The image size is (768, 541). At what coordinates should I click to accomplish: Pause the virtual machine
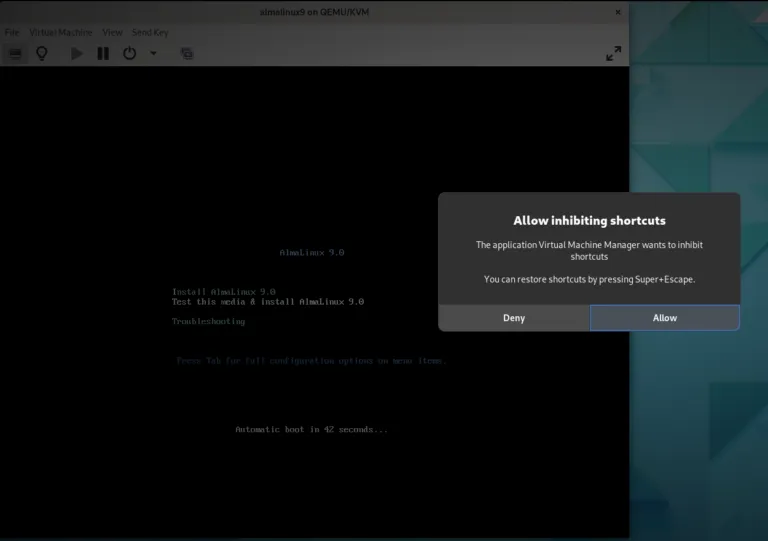(103, 53)
